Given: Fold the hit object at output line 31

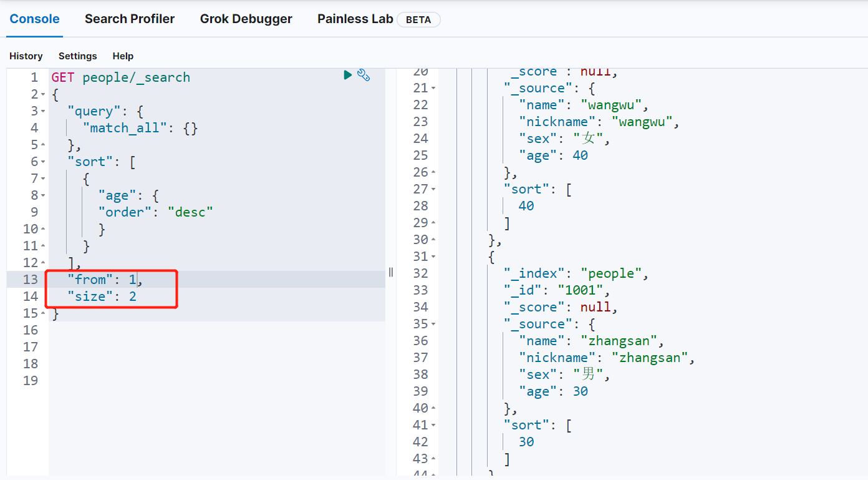Looking at the screenshot, I should coord(433,257).
